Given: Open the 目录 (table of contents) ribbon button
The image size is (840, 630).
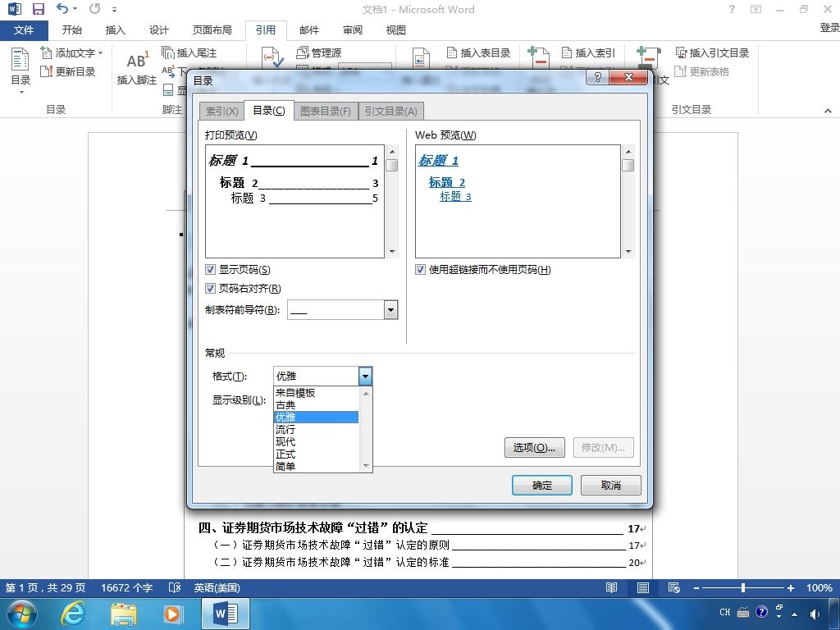Looking at the screenshot, I should pyautogui.click(x=21, y=70).
